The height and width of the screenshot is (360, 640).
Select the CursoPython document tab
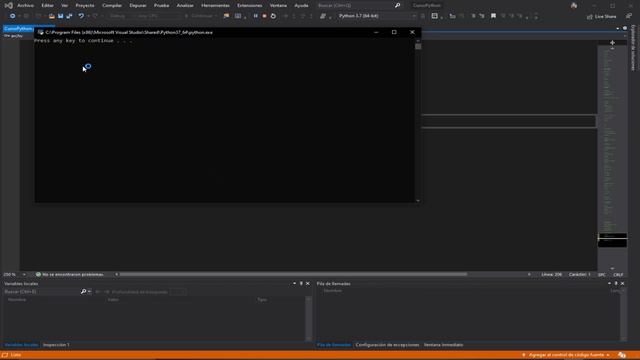[18, 29]
